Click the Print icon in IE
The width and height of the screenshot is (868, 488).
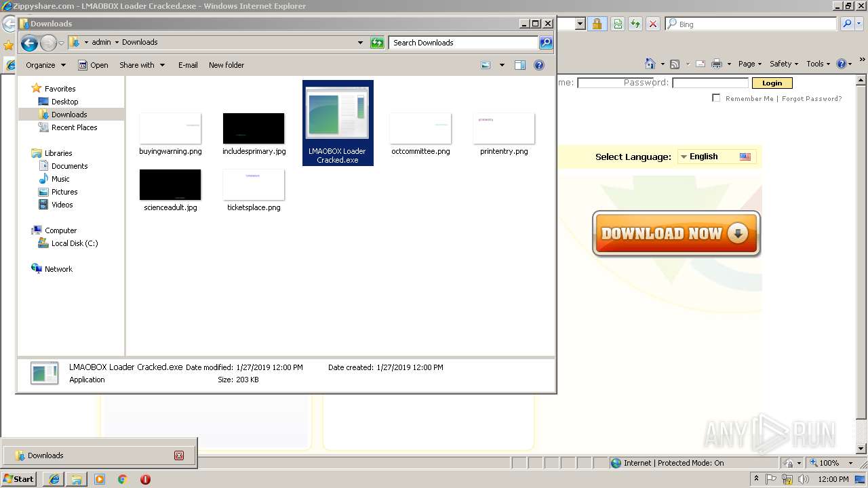click(717, 64)
